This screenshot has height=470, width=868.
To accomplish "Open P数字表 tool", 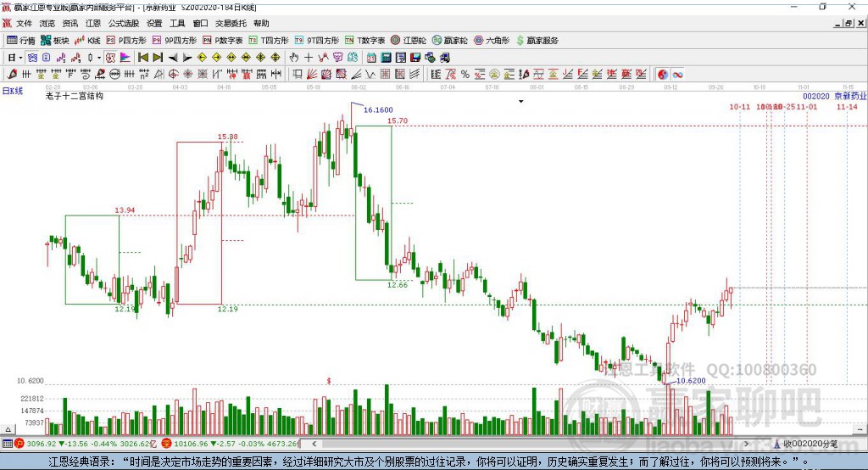I will click(x=223, y=41).
